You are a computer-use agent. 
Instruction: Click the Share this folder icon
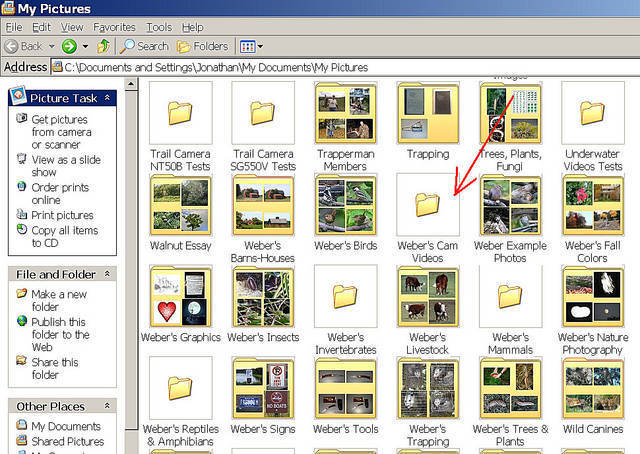[22, 361]
